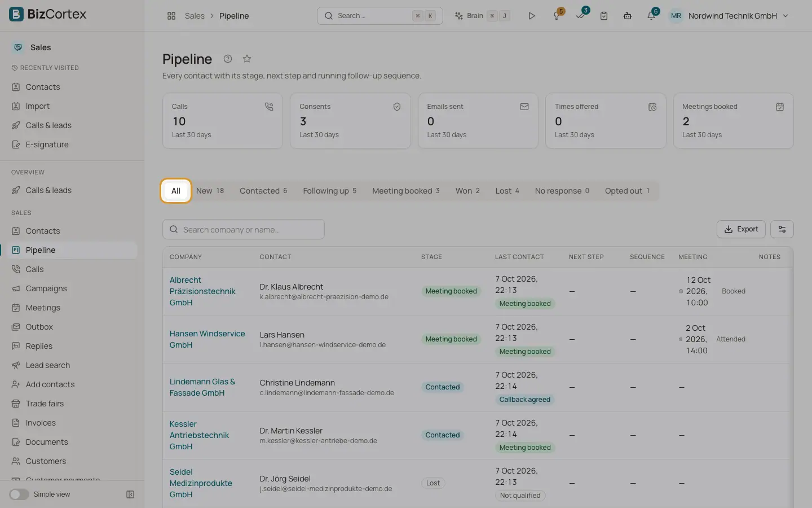Open Kessler Antriebstechnik GmbH company link
Screen dimensions: 812x508
pos(199,435)
